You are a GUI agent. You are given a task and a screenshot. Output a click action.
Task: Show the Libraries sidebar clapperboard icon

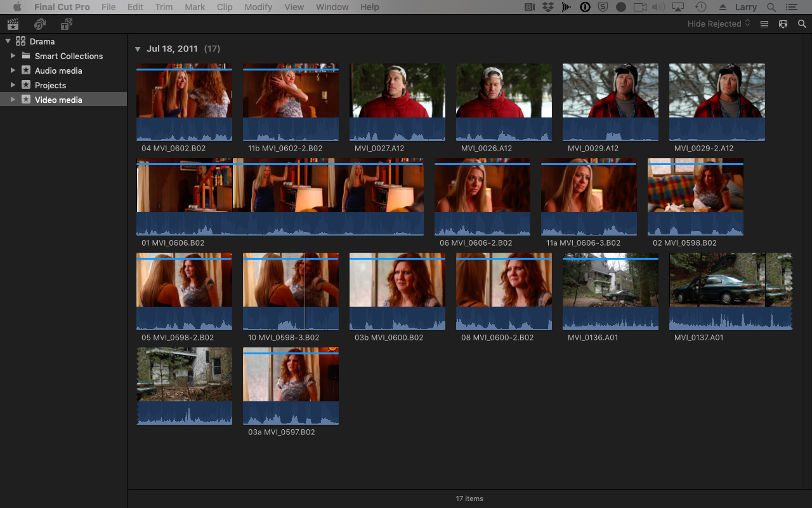pyautogui.click(x=13, y=24)
